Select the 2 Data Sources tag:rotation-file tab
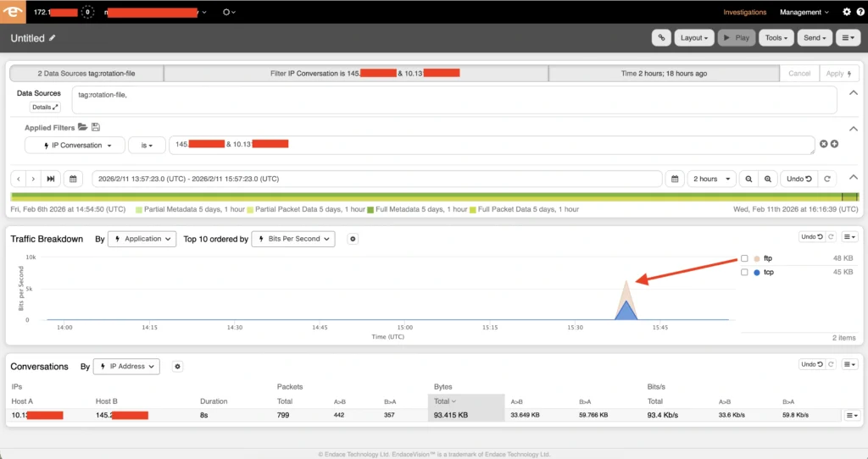The image size is (868, 459). (86, 73)
